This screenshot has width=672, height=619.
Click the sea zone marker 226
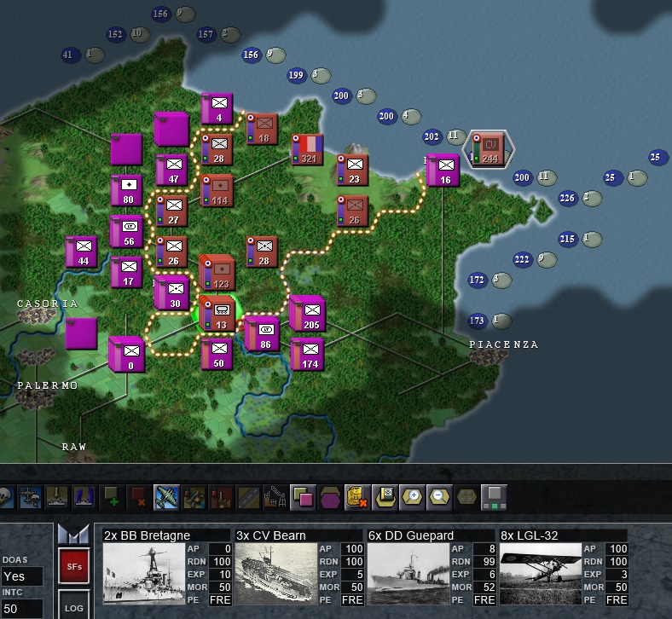pyautogui.click(x=567, y=198)
